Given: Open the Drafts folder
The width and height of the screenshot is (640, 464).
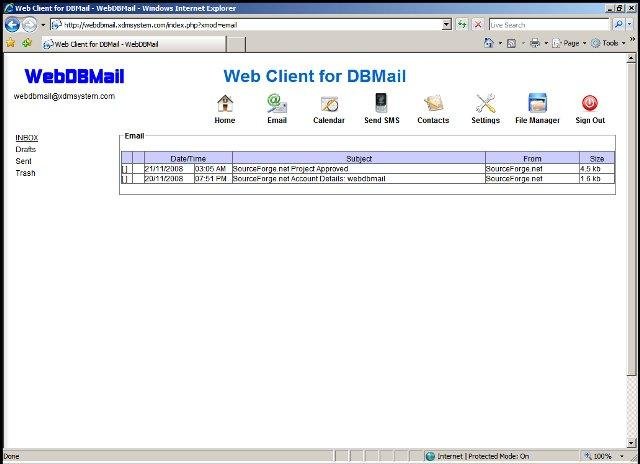Looking at the screenshot, I should tap(26, 149).
